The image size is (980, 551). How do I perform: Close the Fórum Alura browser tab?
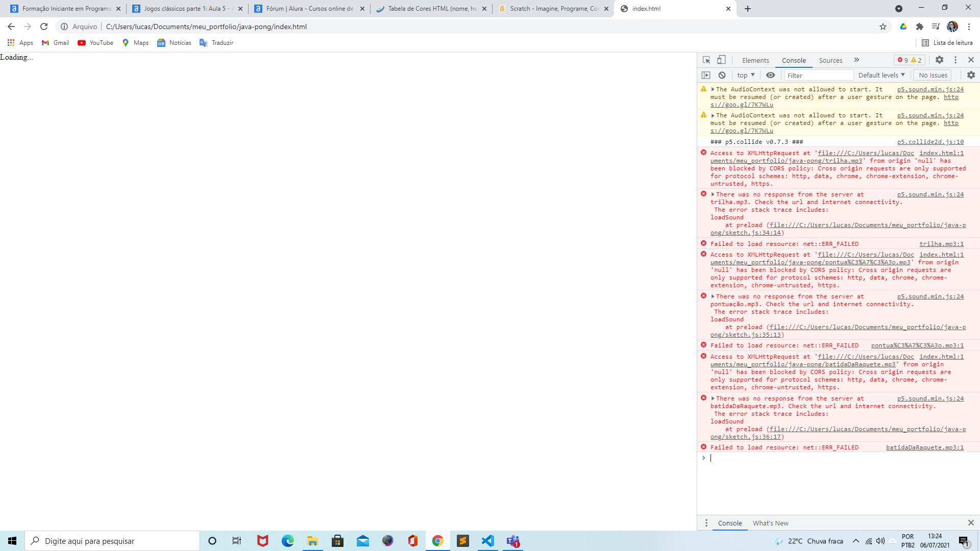coord(362,9)
